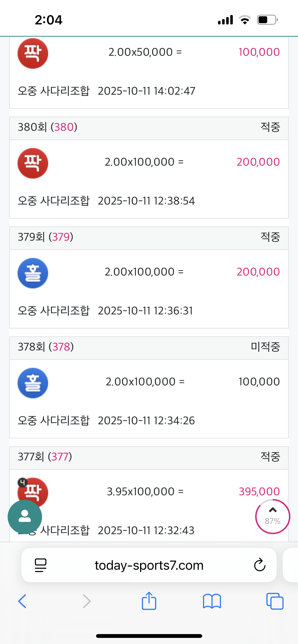
Task: Open Safari bookmarks book icon
Action: (x=212, y=601)
